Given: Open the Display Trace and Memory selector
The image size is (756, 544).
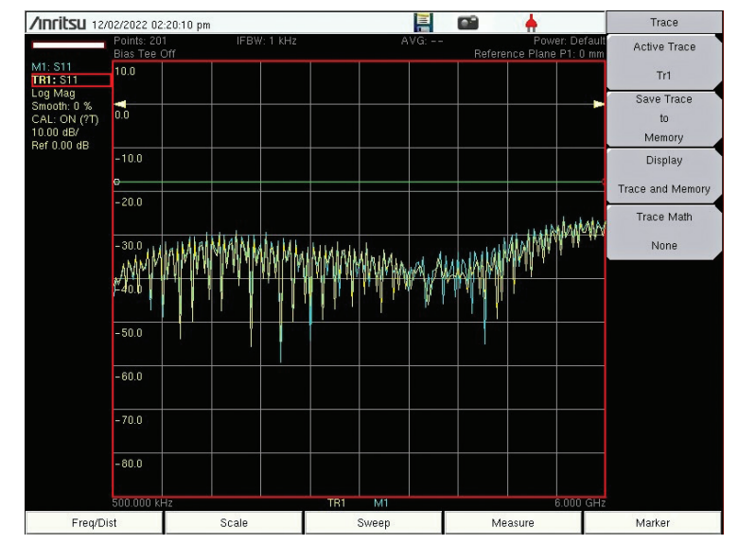Looking at the screenshot, I should click(x=663, y=175).
